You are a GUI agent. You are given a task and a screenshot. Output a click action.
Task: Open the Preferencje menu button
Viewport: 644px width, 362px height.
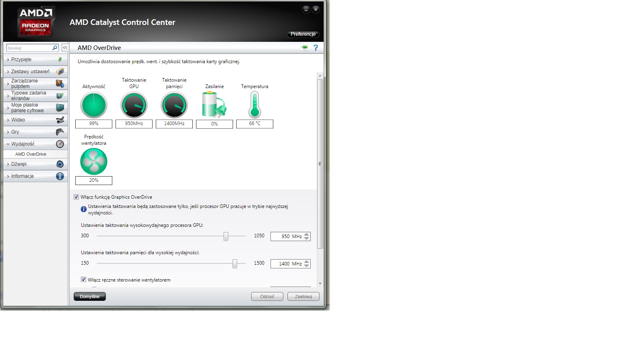click(303, 34)
